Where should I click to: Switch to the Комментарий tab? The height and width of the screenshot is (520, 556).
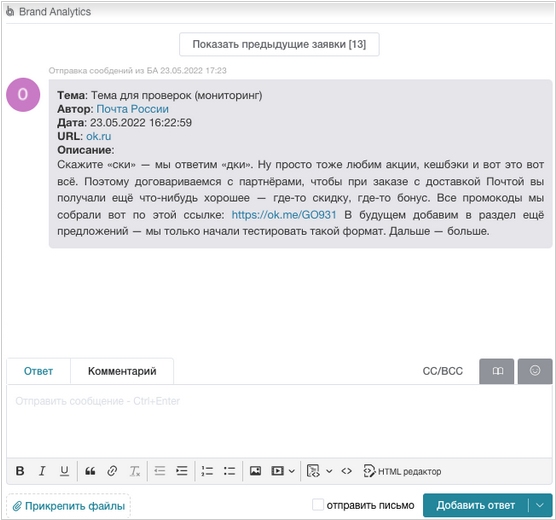(x=122, y=371)
